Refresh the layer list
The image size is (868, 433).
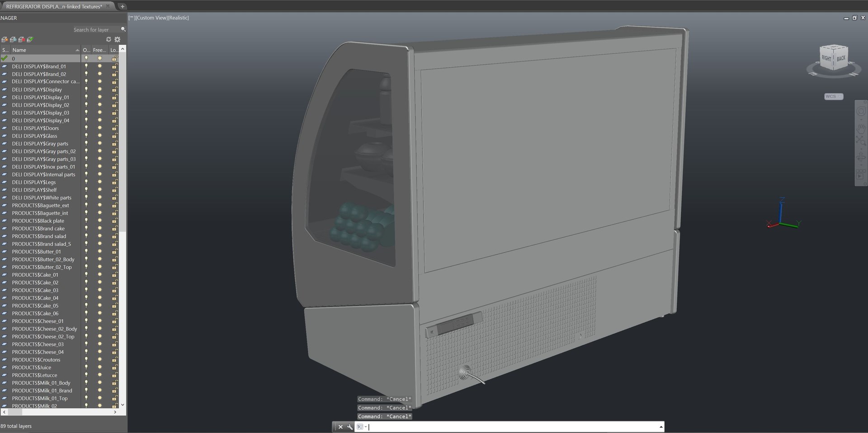click(108, 39)
